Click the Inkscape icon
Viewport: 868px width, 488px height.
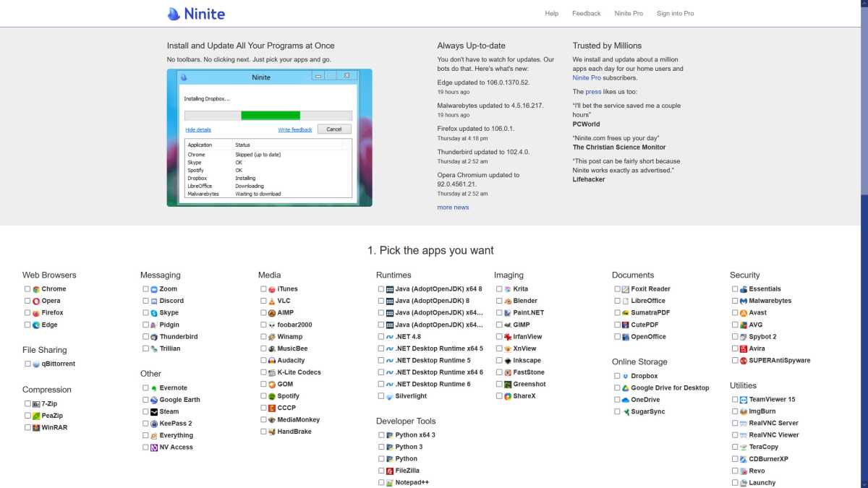click(508, 361)
